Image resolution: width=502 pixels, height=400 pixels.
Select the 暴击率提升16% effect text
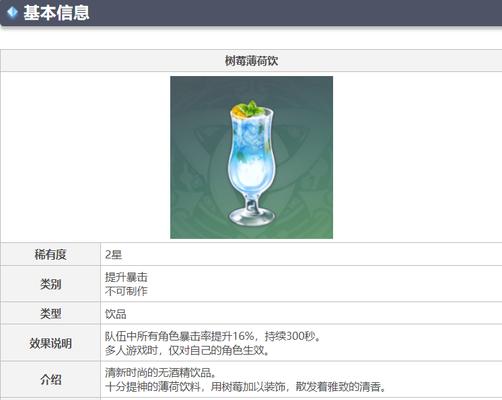point(217,336)
